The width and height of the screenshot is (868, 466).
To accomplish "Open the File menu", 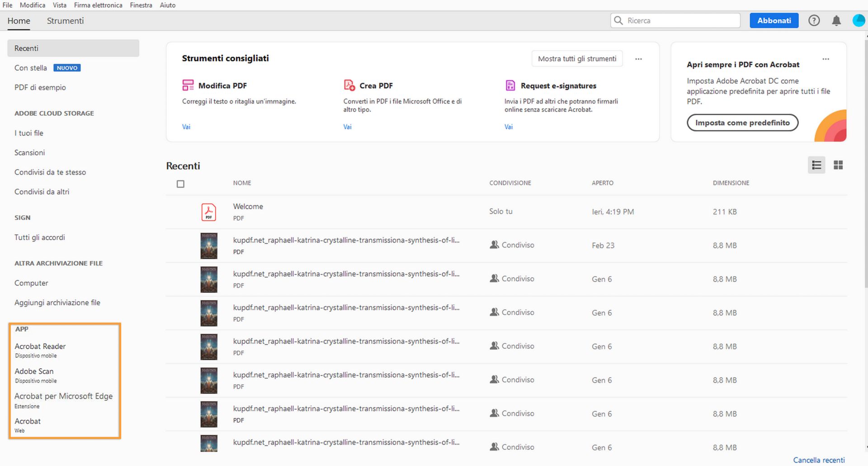I will click(x=7, y=5).
